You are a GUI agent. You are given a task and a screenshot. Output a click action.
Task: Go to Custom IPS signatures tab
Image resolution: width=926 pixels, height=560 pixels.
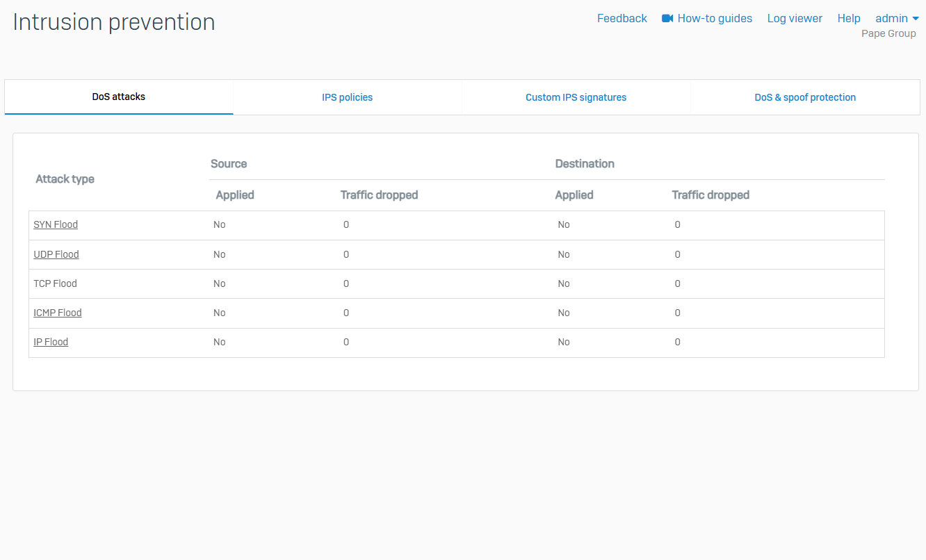tap(576, 98)
